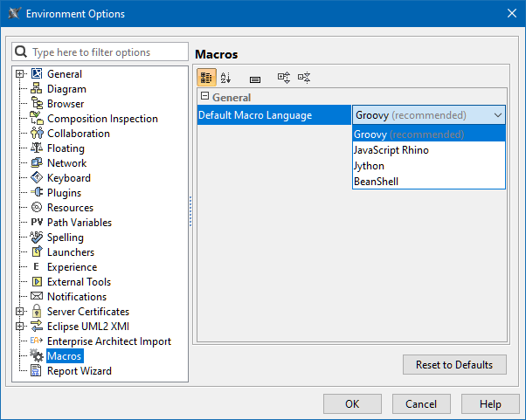Viewport: 526px width, 420px height.
Task: Click the Cancel button
Action: click(421, 403)
